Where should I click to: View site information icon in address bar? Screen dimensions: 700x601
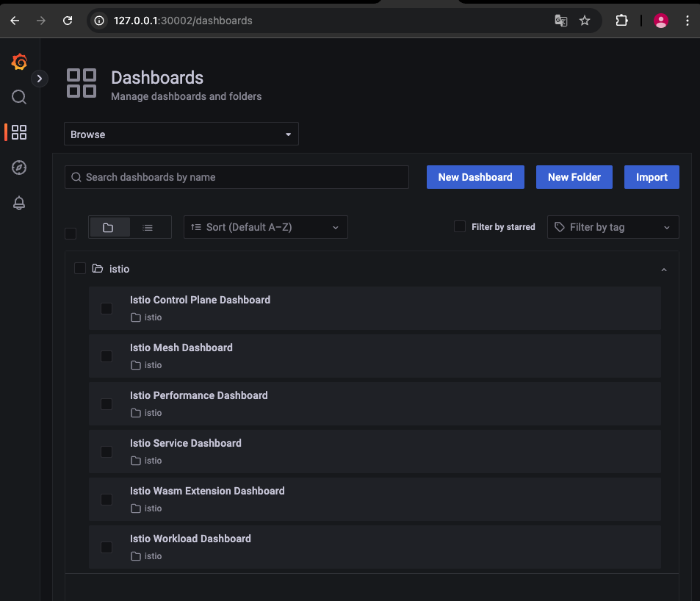tap(99, 21)
